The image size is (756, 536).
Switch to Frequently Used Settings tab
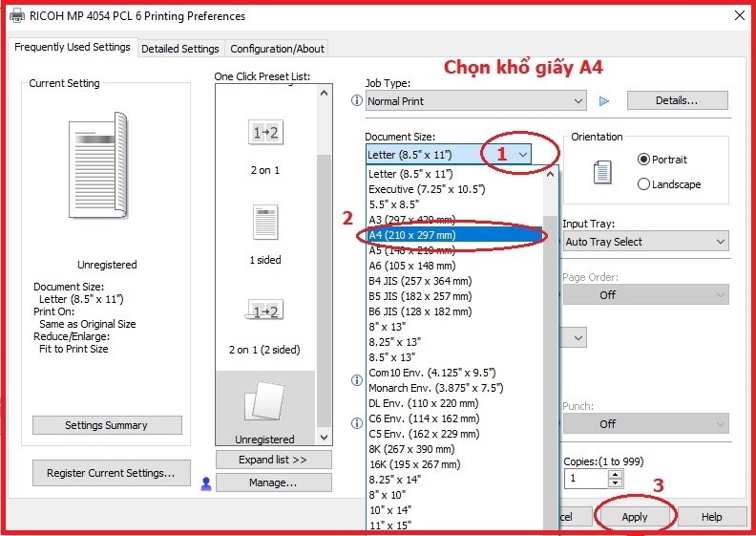73,47
